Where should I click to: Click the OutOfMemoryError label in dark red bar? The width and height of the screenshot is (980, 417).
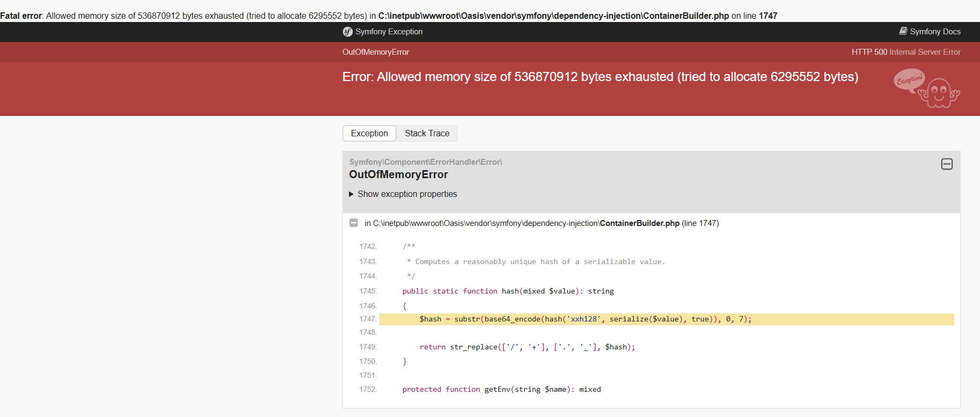click(x=376, y=52)
